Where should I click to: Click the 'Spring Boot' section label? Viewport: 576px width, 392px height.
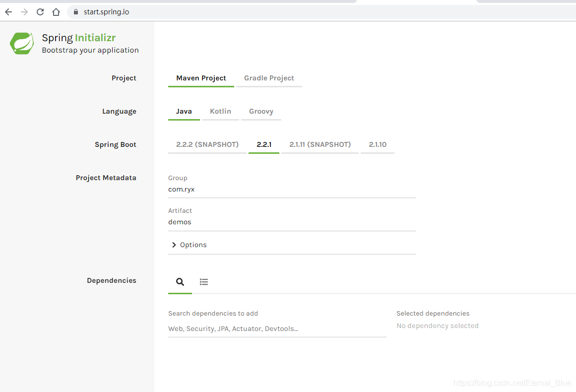(115, 145)
